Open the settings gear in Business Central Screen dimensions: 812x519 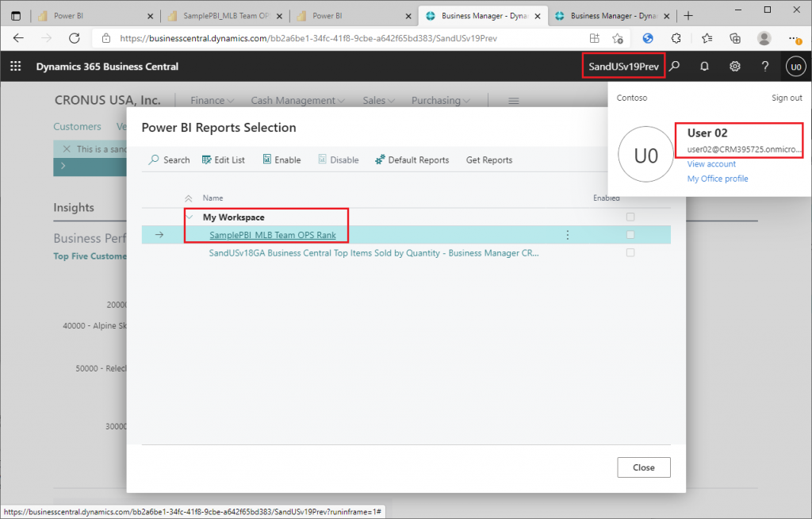(x=735, y=67)
